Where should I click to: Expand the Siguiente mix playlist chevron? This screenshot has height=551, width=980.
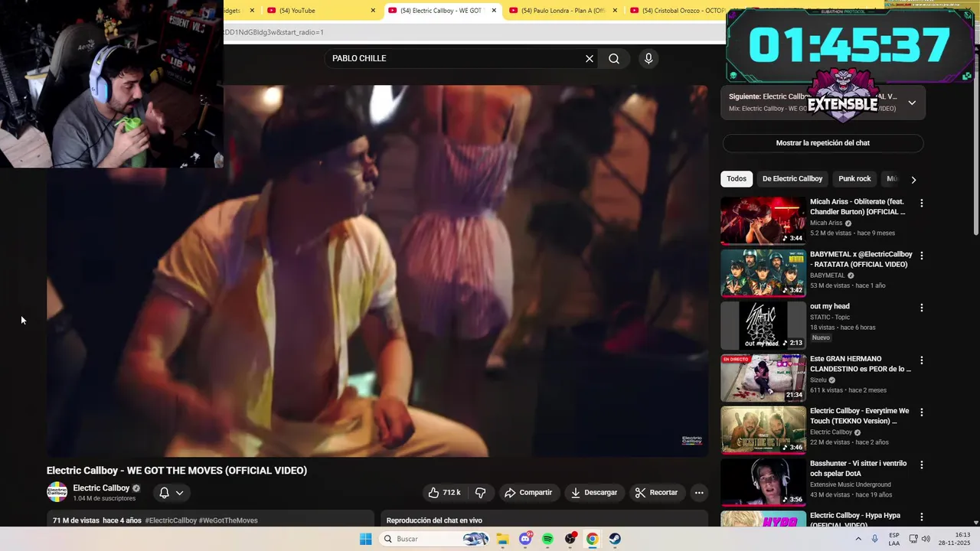(912, 103)
